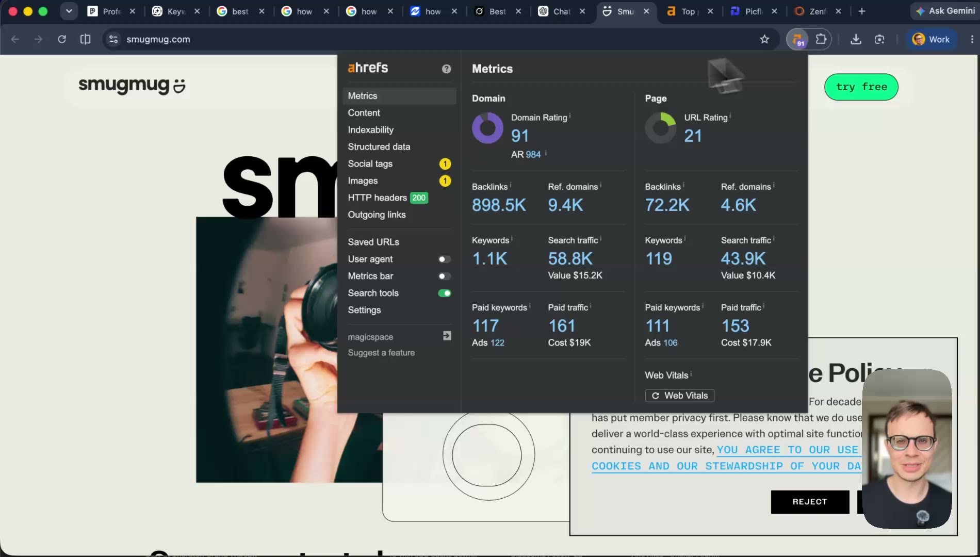Close the Chat tab
The width and height of the screenshot is (980, 557).
pos(582,11)
